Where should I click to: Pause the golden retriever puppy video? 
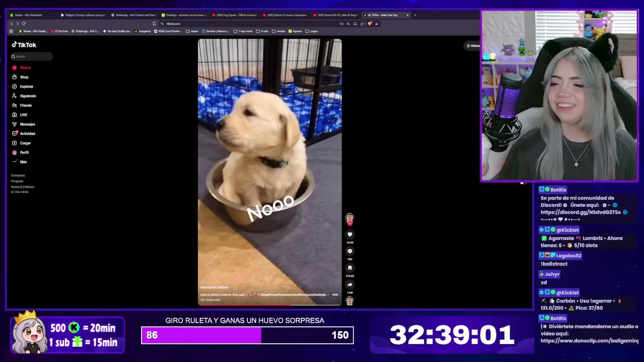click(270, 172)
